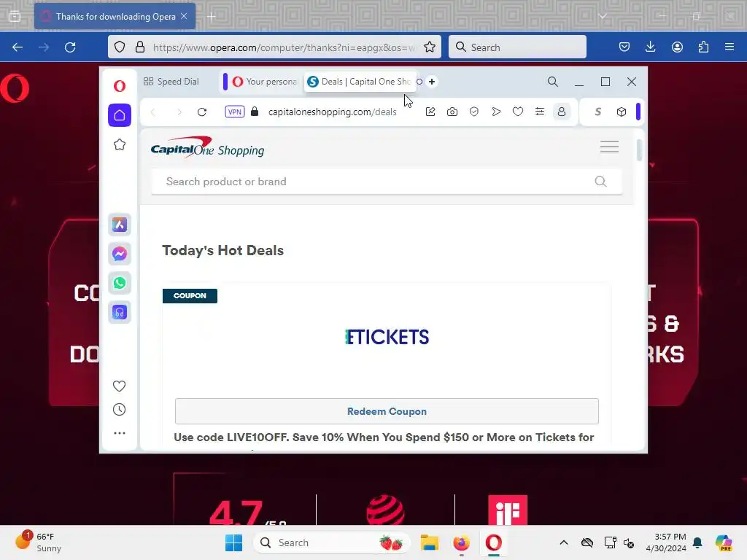This screenshot has width=747, height=560.
Task: Take a snapshot with the camera icon
Action: pos(452,112)
